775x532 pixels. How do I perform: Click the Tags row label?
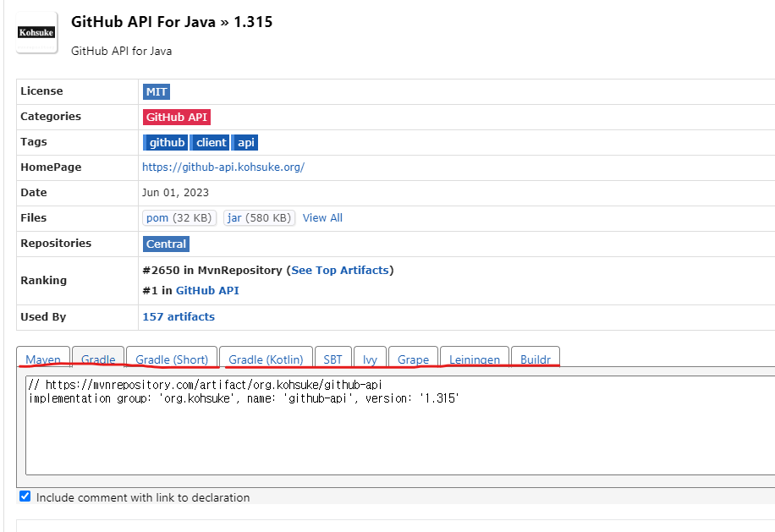coord(34,142)
